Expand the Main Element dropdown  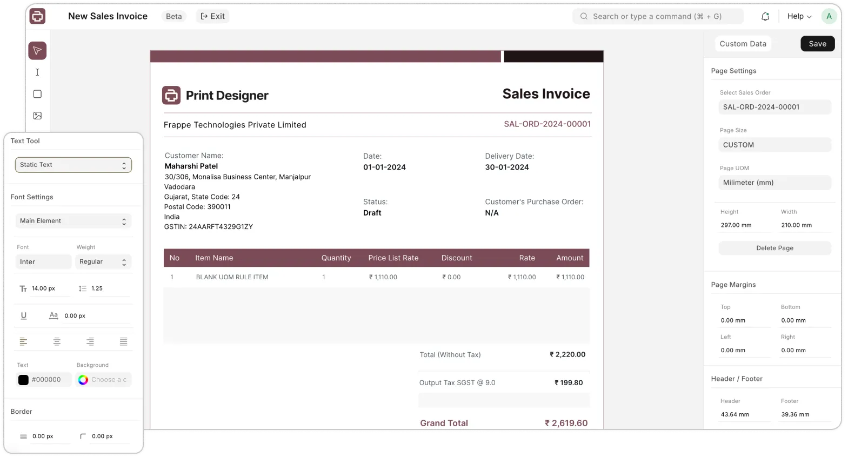coord(74,221)
